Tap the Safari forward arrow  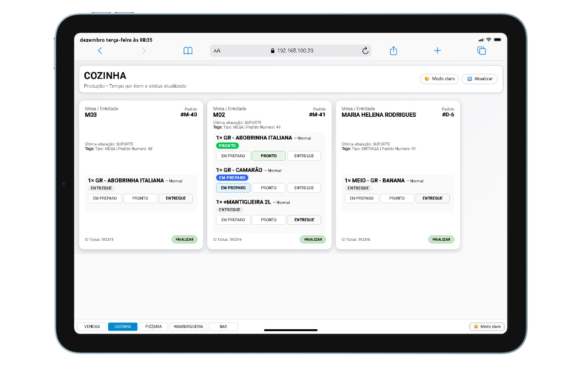(144, 51)
